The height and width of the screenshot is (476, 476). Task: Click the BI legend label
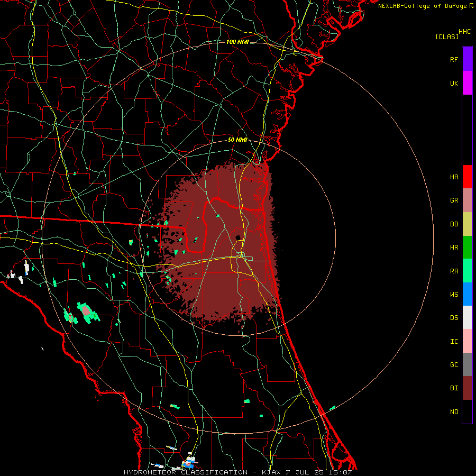tap(454, 388)
